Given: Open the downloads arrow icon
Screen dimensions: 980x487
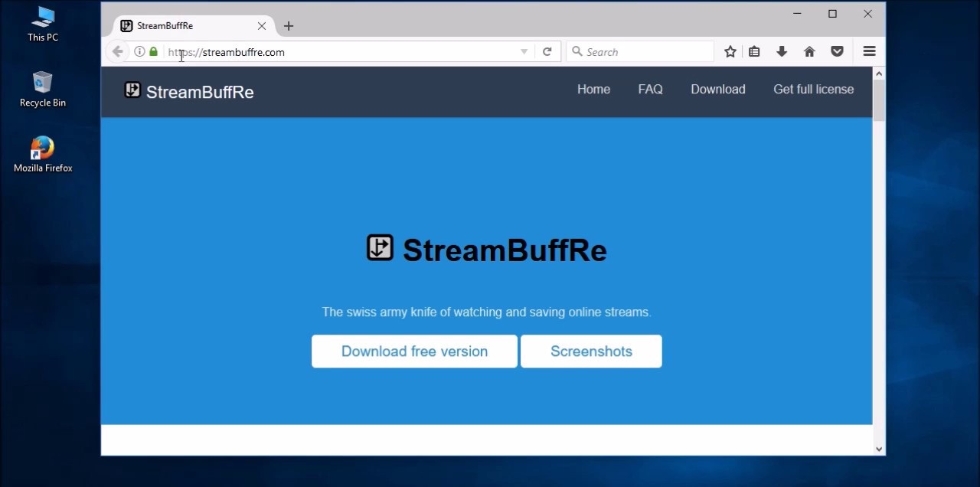Looking at the screenshot, I should (x=782, y=51).
